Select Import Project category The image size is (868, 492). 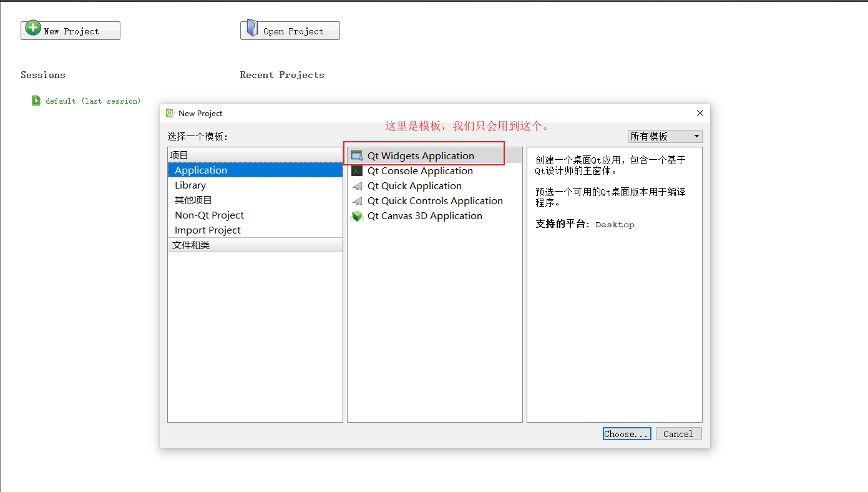(x=255, y=230)
